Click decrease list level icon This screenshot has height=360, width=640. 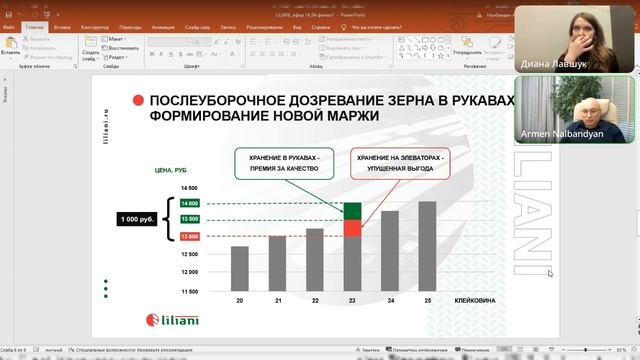(286, 42)
